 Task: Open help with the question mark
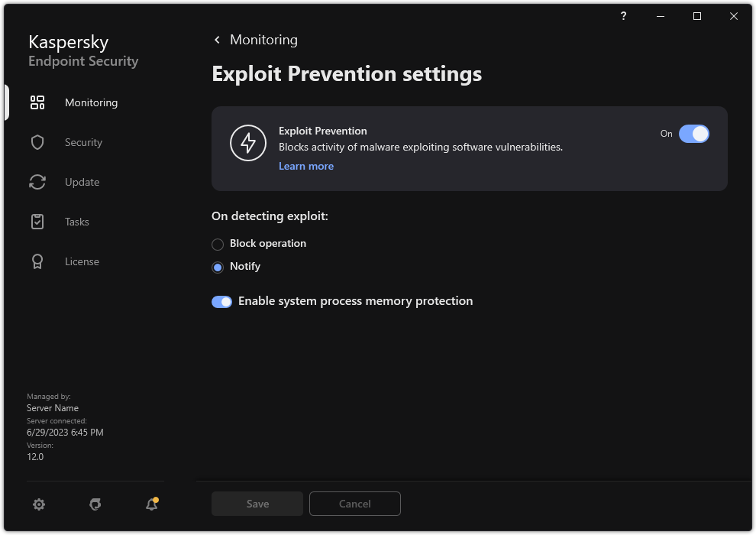click(622, 16)
